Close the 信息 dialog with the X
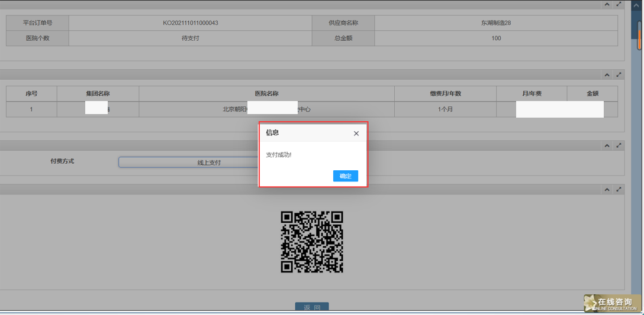Viewport: 644px width, 315px height. click(x=356, y=134)
